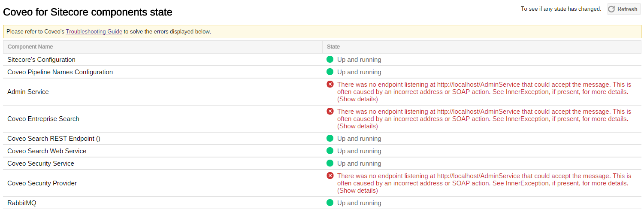Show details for Coveo Security Provider error
Viewport: 644px width, 212px height.
357,191
